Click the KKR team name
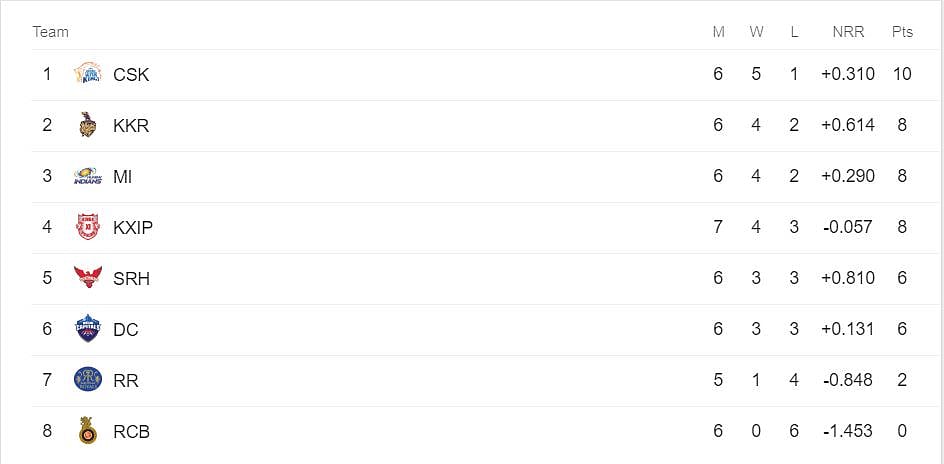Viewport: 944px width, 464px height. click(x=131, y=126)
